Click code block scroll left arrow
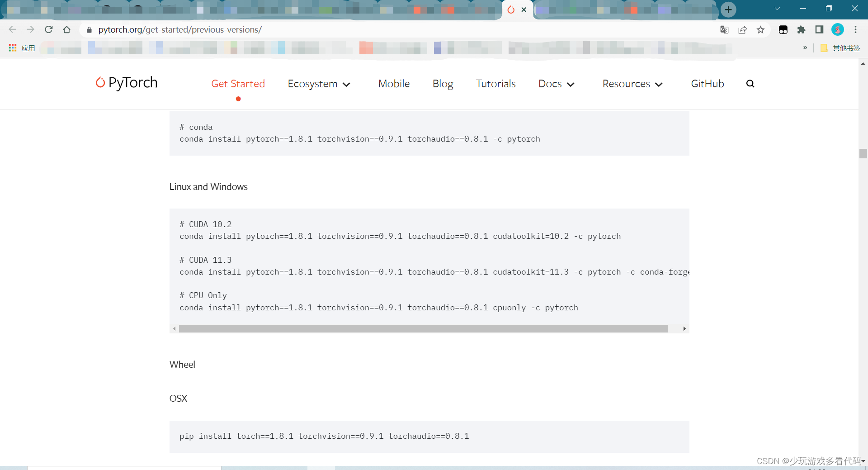Viewport: 868px width, 470px height. click(x=175, y=328)
